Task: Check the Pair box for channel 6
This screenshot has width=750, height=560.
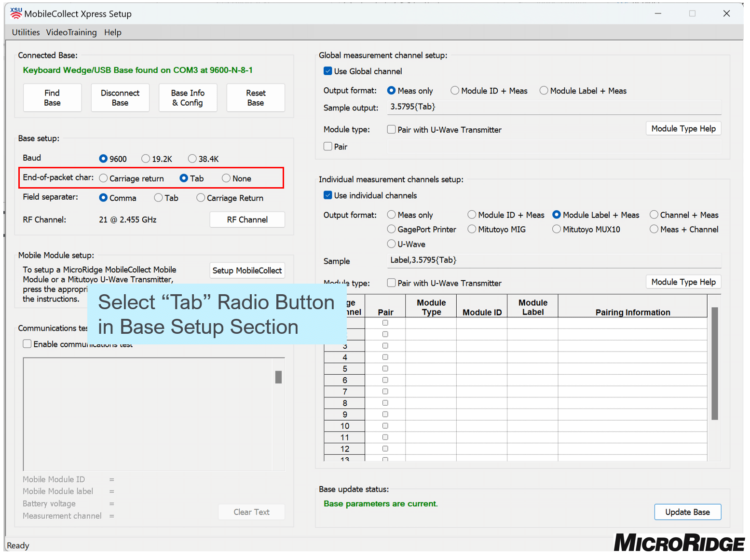Action: pyautogui.click(x=385, y=380)
